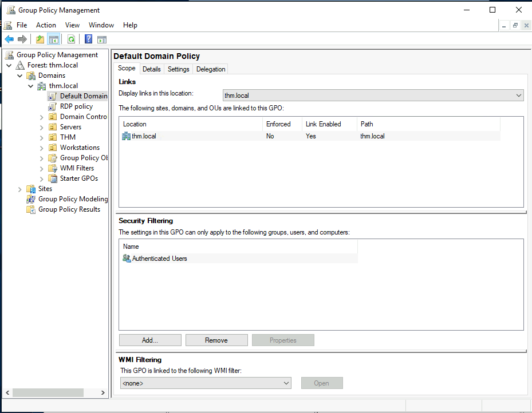Click the Link Enabled column header
Image resolution: width=532 pixels, height=413 pixels.
click(329, 124)
